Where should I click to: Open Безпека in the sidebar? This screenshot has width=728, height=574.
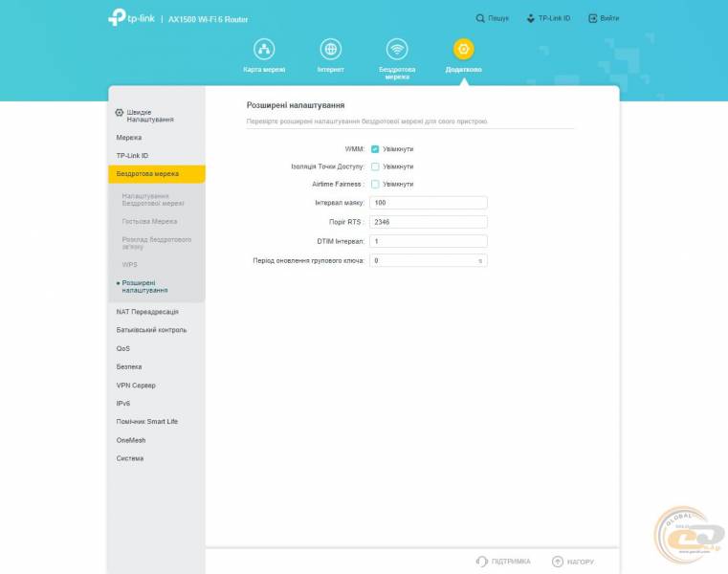click(x=129, y=366)
